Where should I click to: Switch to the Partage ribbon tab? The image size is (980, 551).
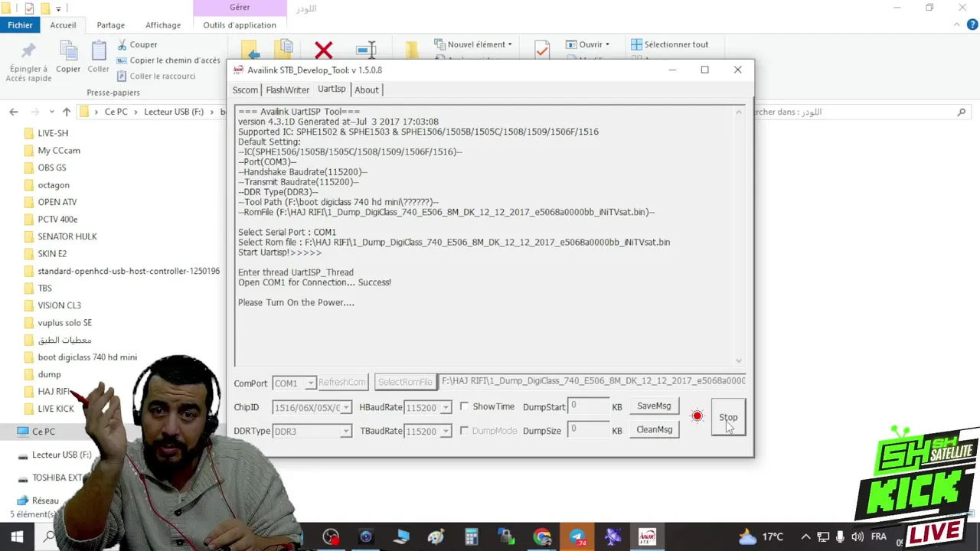click(110, 24)
